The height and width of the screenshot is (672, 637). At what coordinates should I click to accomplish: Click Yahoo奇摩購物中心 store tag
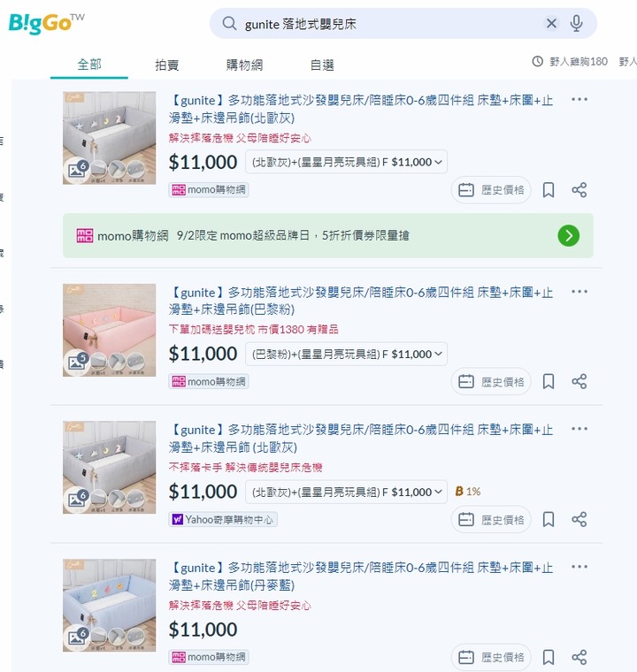pyautogui.click(x=223, y=519)
